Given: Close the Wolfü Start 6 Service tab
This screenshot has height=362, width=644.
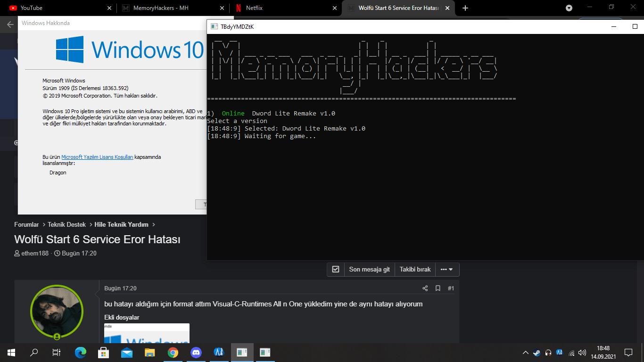Looking at the screenshot, I should [x=448, y=8].
